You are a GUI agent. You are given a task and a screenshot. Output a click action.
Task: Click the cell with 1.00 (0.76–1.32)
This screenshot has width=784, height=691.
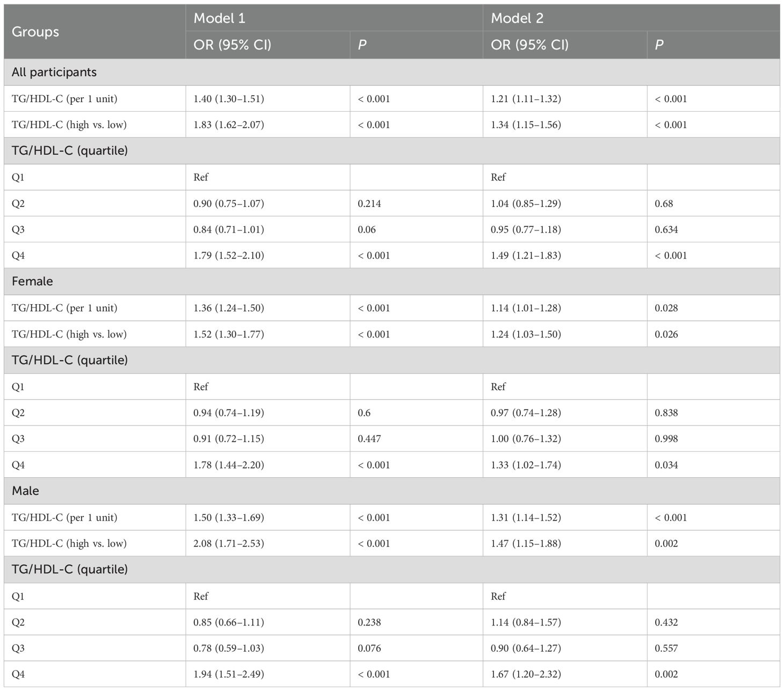[x=526, y=438]
